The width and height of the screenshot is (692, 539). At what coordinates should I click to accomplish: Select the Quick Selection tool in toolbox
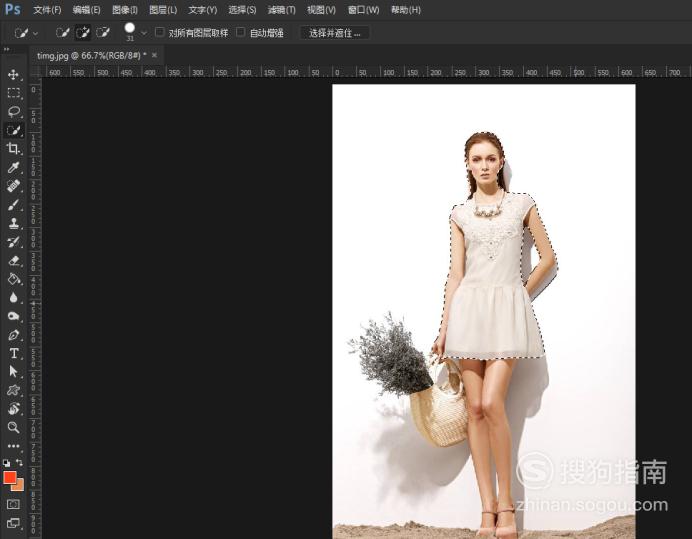click(13, 130)
